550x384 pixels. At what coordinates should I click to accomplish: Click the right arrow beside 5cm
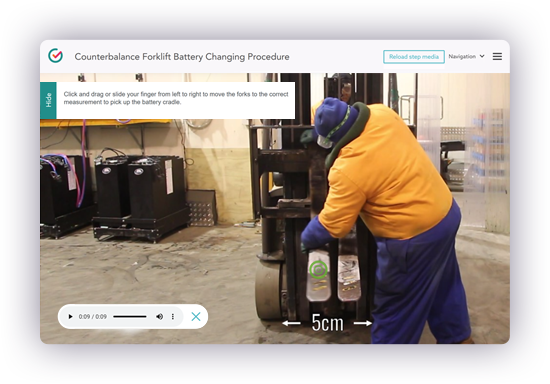[x=363, y=323]
